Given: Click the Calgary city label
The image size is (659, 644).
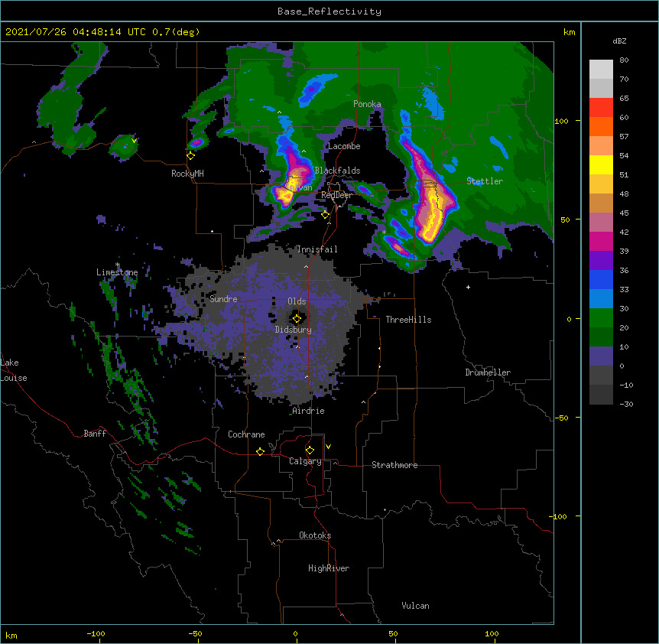Looking at the screenshot, I should [x=305, y=461].
